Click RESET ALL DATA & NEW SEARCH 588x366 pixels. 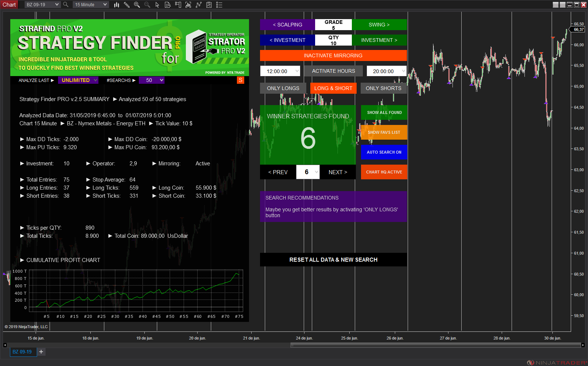333,259
